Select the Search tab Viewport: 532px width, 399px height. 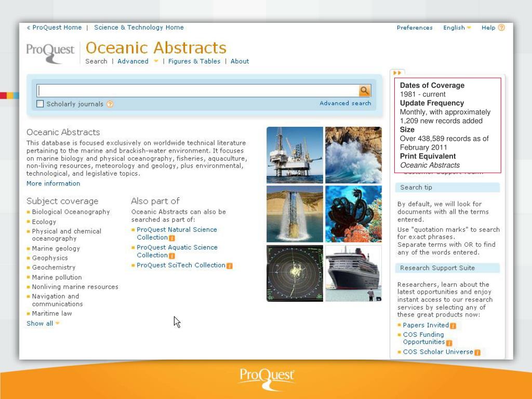point(96,61)
